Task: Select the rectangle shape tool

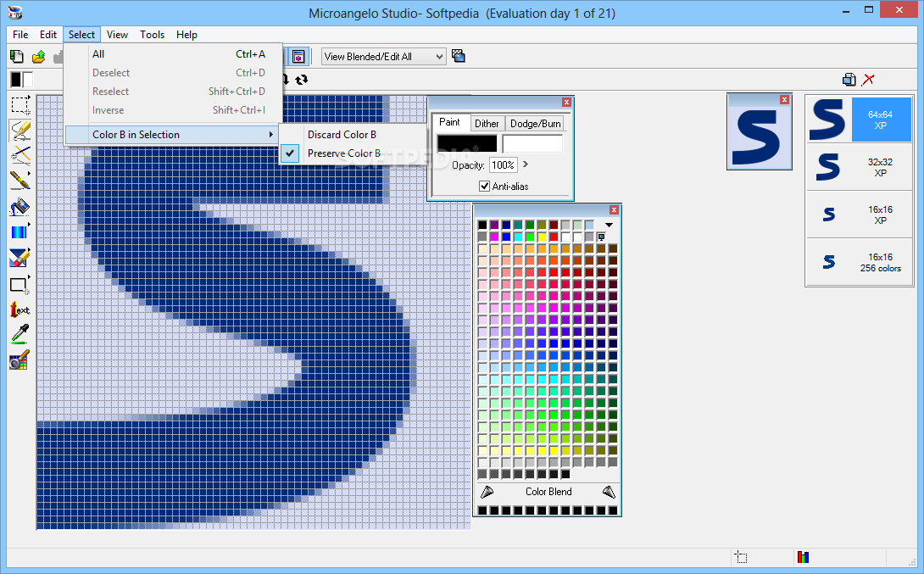Action: tap(20, 285)
